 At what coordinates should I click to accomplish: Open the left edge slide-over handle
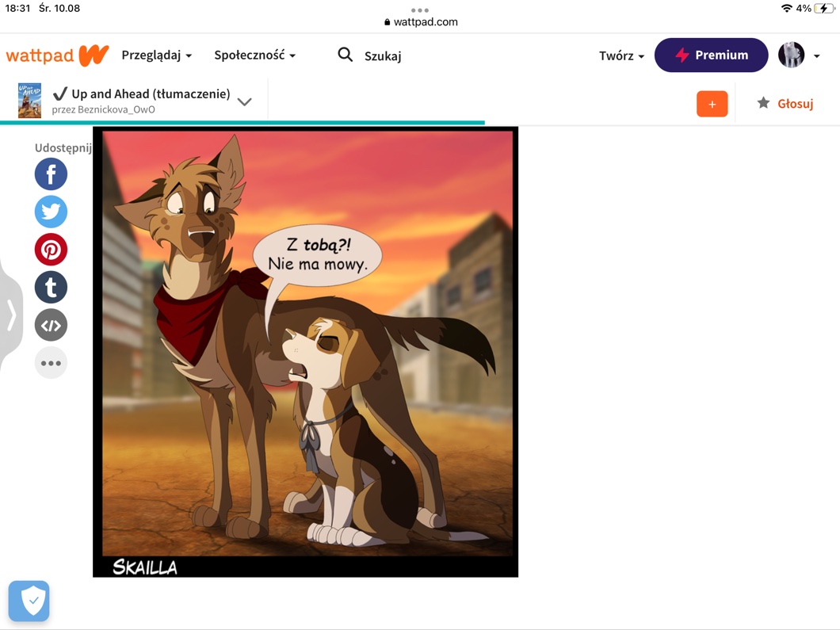click(x=11, y=315)
